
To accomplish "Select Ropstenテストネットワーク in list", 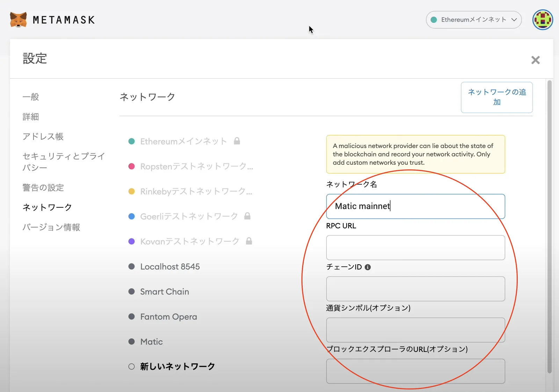I will click(x=197, y=167).
